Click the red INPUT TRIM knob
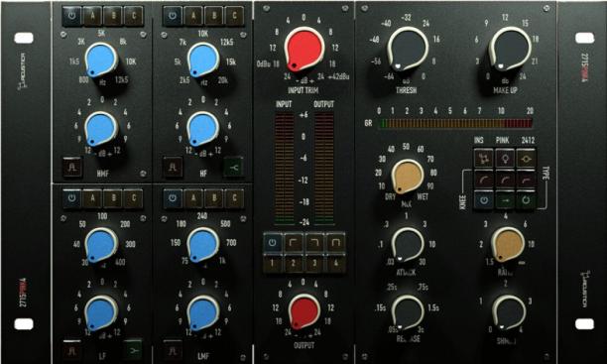 pos(303,49)
